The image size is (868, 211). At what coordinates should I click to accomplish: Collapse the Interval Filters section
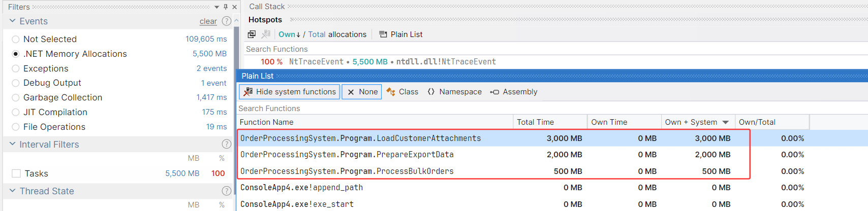click(x=12, y=145)
